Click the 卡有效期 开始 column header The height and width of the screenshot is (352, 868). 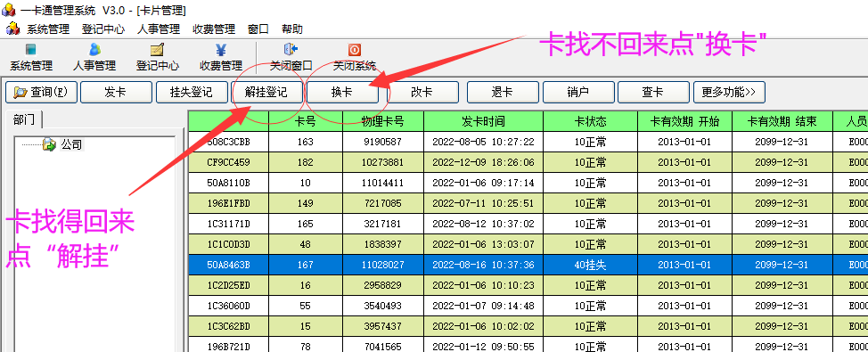[684, 121]
